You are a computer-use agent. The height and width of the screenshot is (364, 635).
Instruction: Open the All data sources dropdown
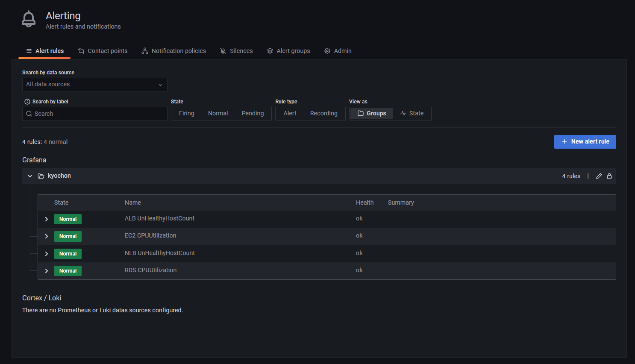pos(94,85)
